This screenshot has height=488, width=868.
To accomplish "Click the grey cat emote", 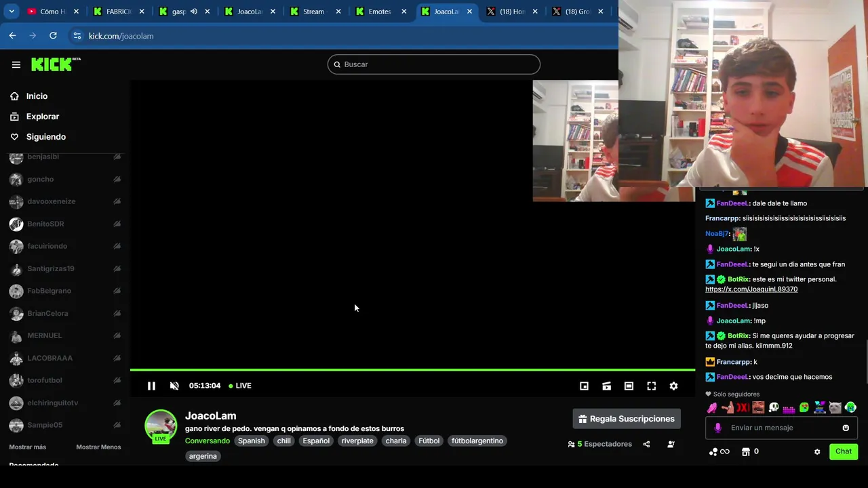I will [835, 407].
